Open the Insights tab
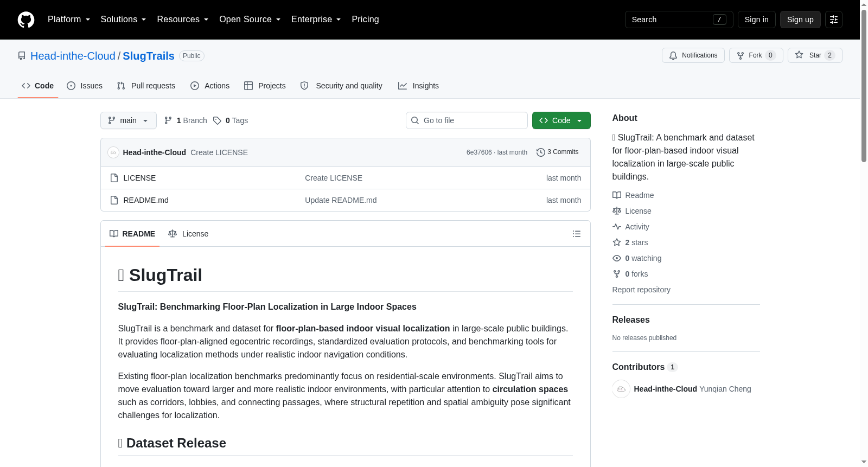 (x=419, y=86)
